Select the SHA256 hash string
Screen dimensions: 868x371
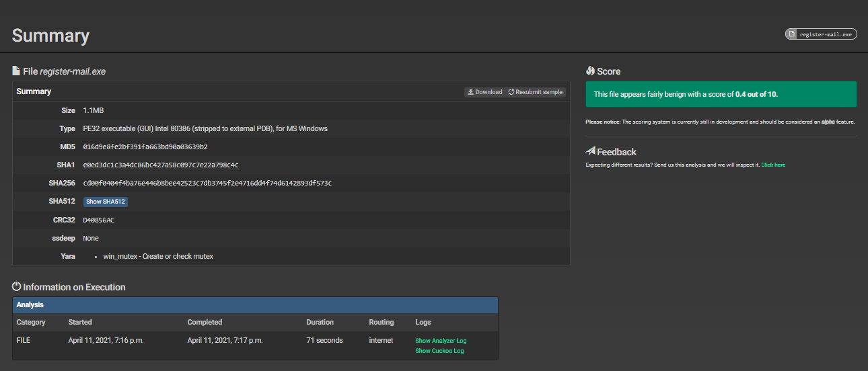coord(207,183)
